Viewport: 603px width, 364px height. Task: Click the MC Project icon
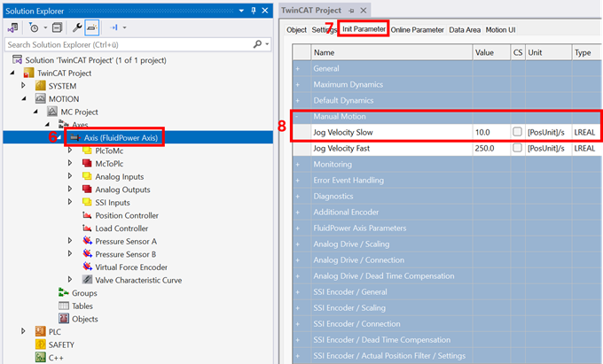tap(52, 112)
